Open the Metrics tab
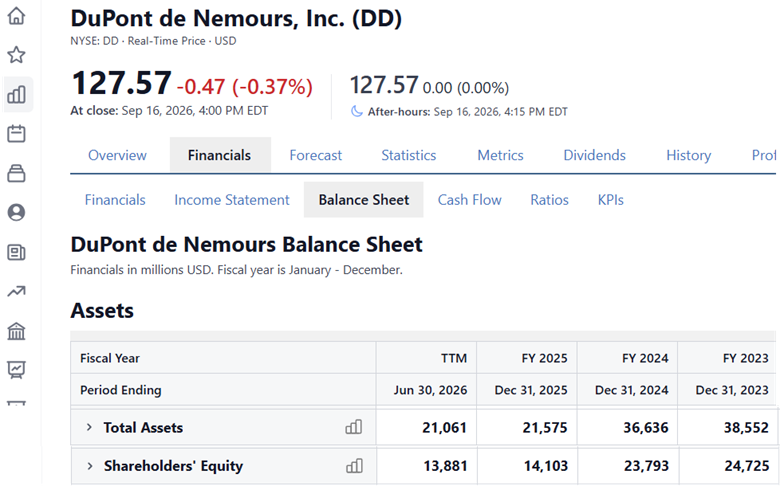The width and height of the screenshot is (780, 486). point(500,155)
